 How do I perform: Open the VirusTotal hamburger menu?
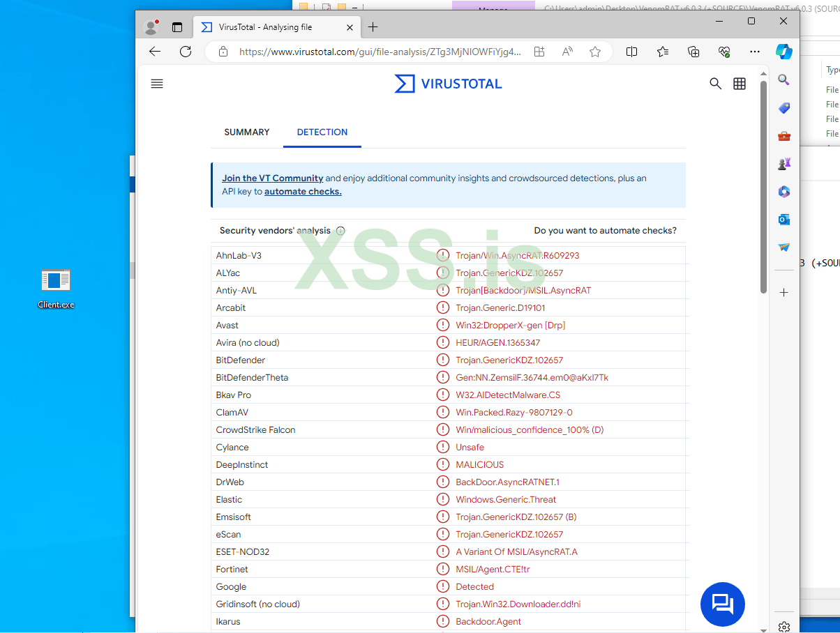(157, 84)
